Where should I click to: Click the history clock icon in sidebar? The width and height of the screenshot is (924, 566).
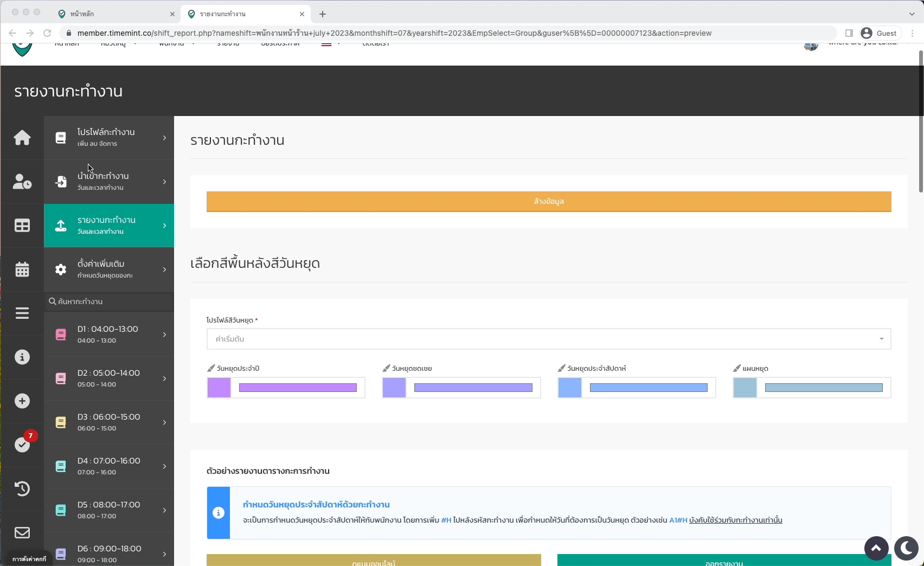pos(22,489)
